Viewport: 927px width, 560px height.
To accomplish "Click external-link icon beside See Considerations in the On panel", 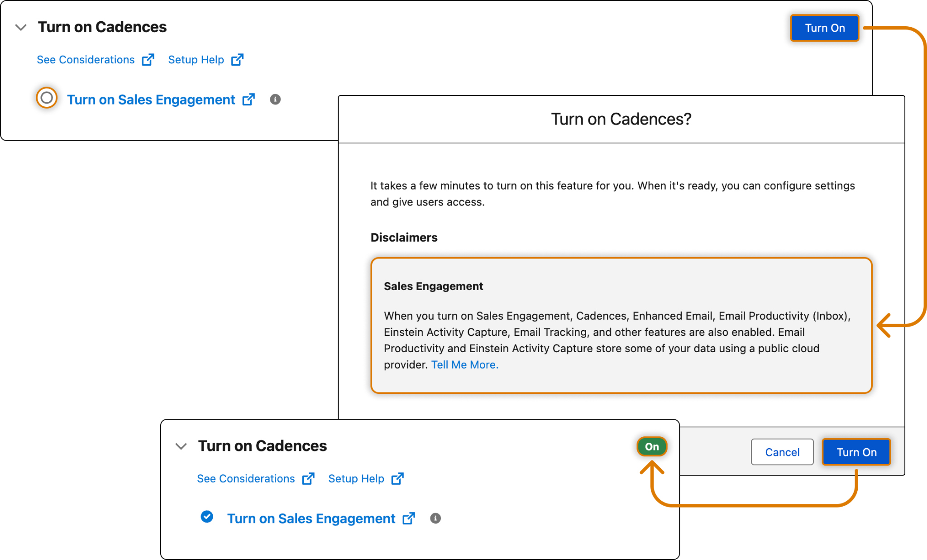I will pos(308,479).
